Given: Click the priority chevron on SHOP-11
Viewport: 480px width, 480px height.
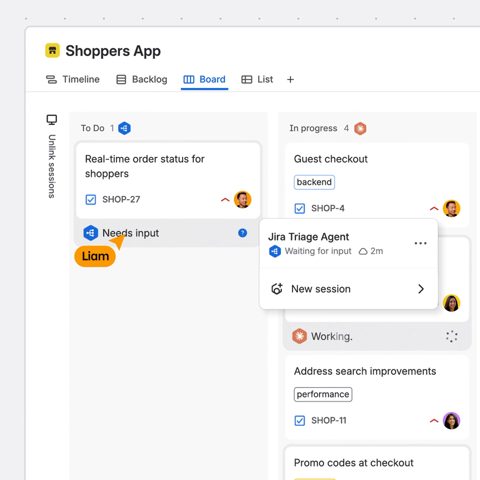Looking at the screenshot, I should (434, 421).
